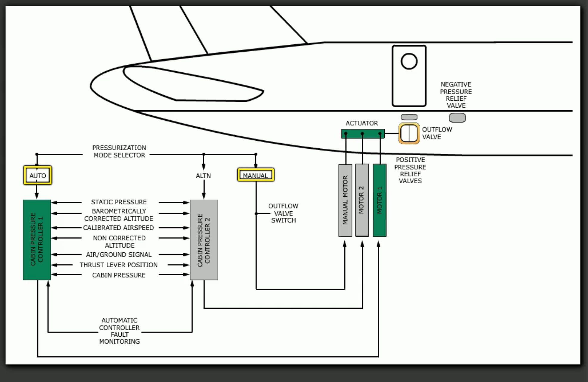Click Automatic Controller Fault Monitoring text
This screenshot has height=382, width=588.
[x=119, y=331]
